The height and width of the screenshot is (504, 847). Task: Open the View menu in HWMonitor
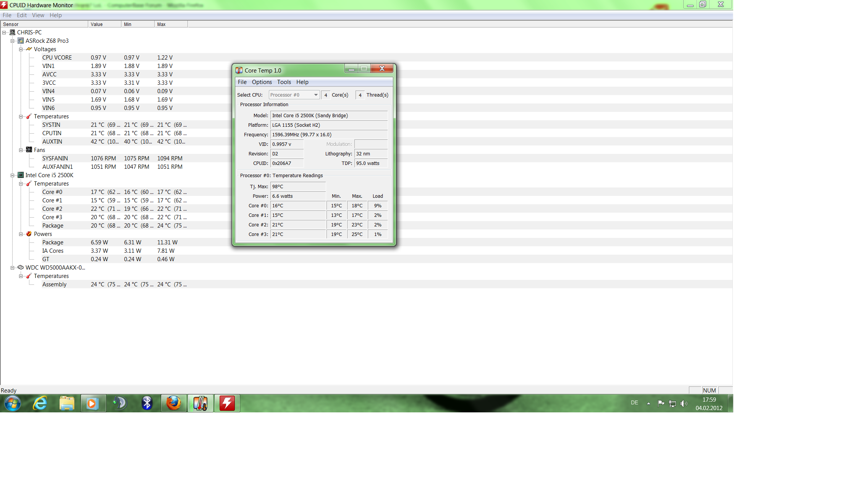pos(38,15)
